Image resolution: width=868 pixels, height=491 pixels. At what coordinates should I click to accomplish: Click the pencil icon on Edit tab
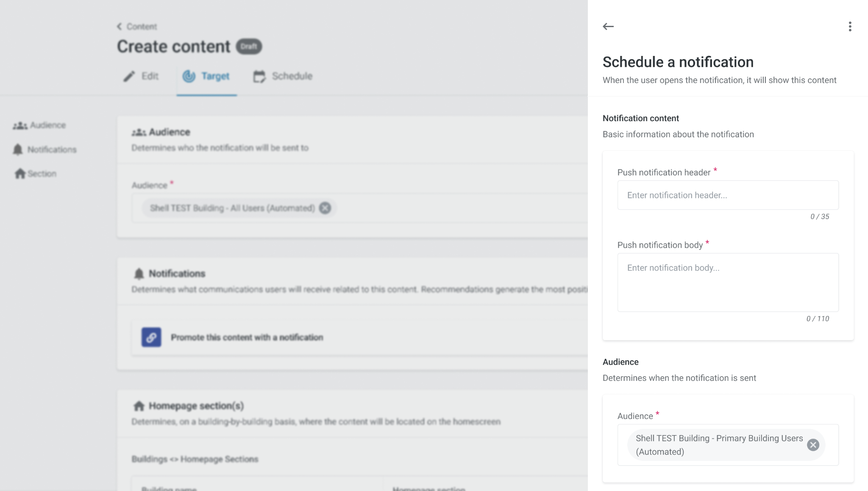tap(129, 76)
